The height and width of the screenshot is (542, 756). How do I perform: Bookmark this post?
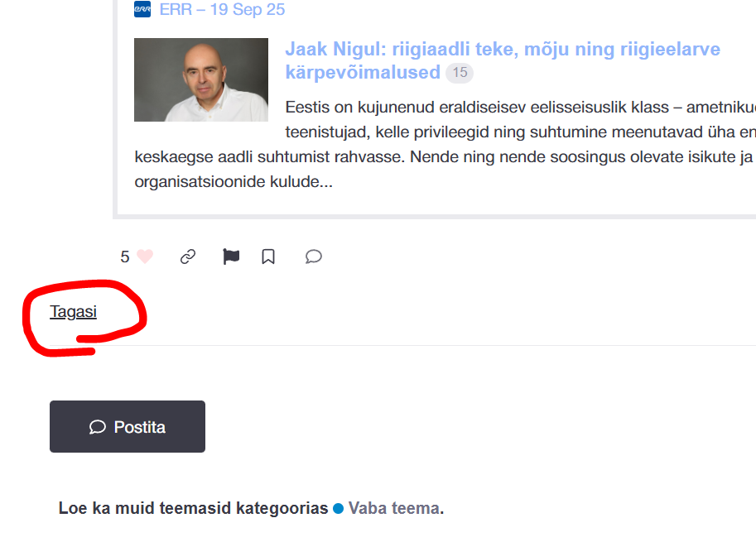(x=268, y=257)
